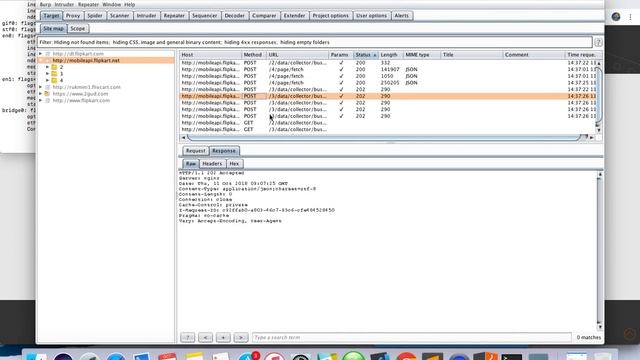Image resolution: width=640 pixels, height=360 pixels.
Task: Switch response view to Headers
Action: tap(212, 164)
